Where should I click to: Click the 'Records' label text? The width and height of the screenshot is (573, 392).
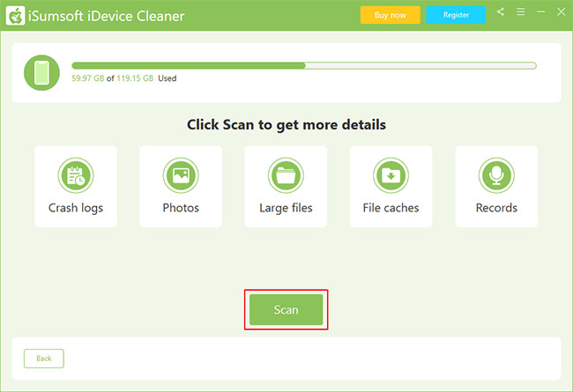coord(496,208)
